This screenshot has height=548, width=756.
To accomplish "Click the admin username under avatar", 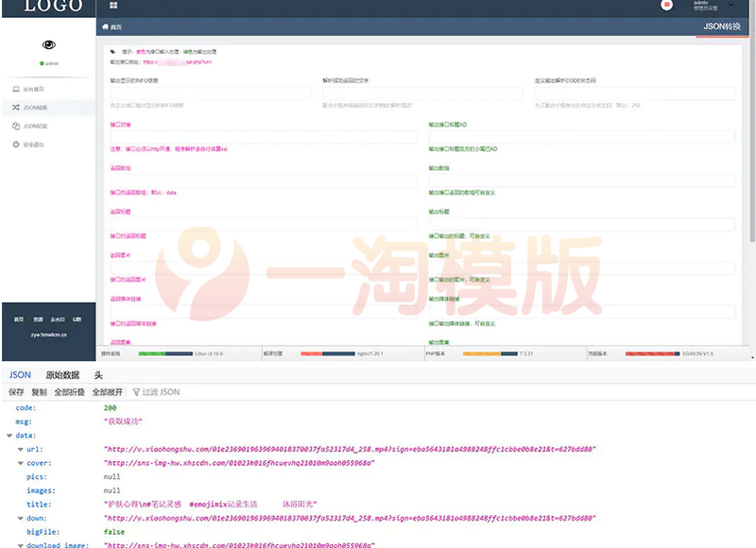I will [52, 63].
